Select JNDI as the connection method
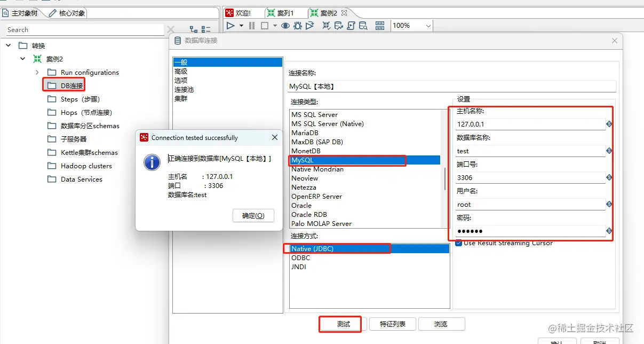644x344 pixels. (369, 267)
